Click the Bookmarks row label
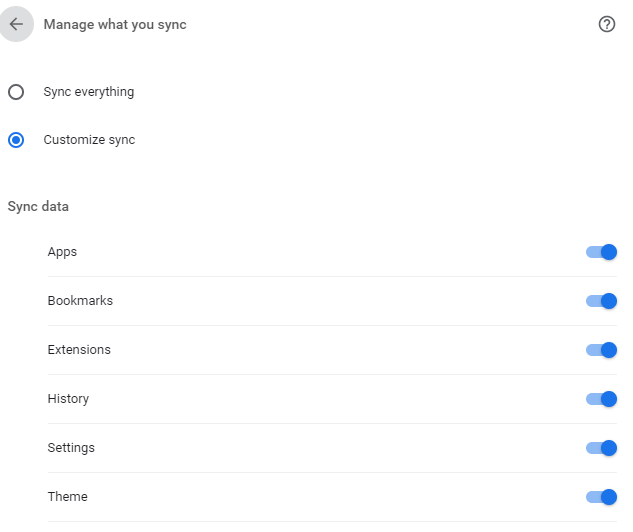This screenshot has height=532, width=633. coord(80,301)
